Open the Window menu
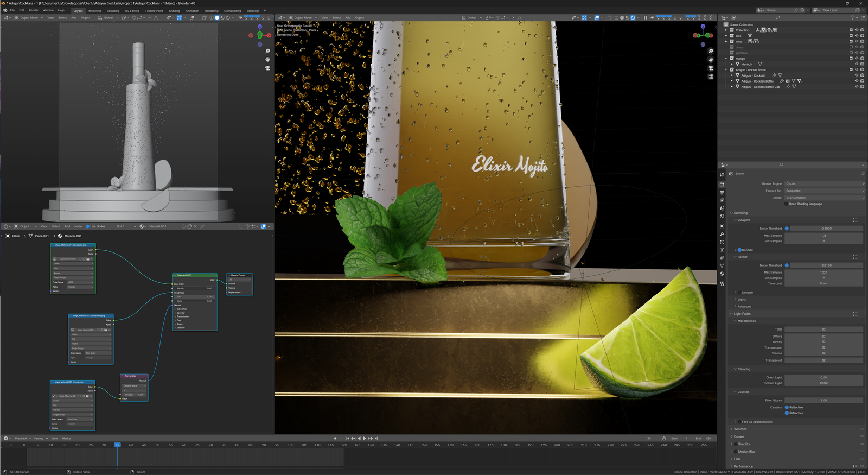 pyautogui.click(x=48, y=10)
